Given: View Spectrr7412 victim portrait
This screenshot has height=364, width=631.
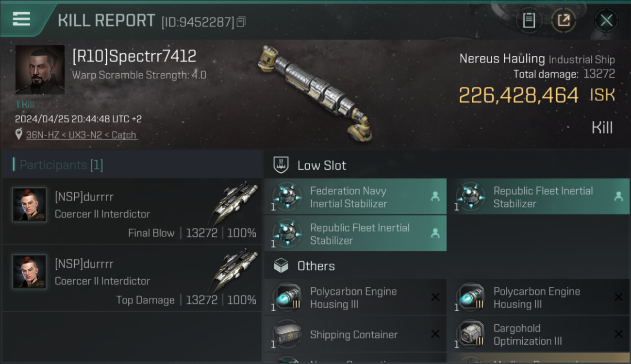Looking at the screenshot, I should click(x=40, y=69).
